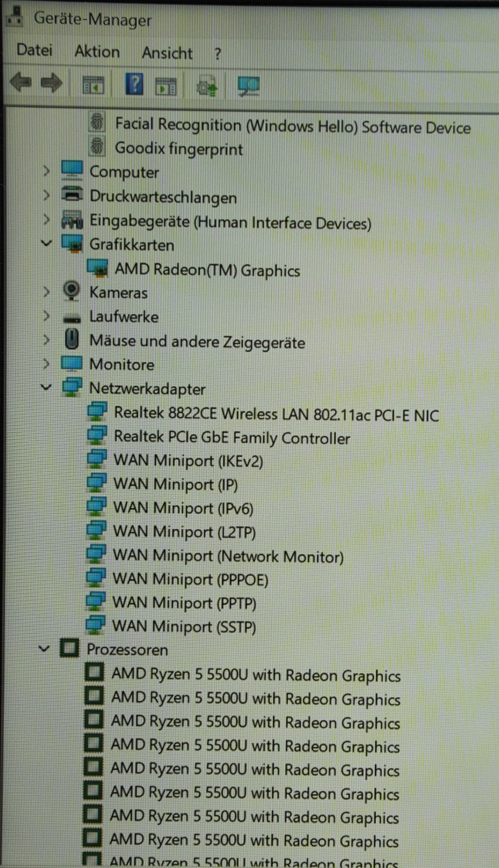
Task: Click the Laufwerke drive icon
Action: 72,318
